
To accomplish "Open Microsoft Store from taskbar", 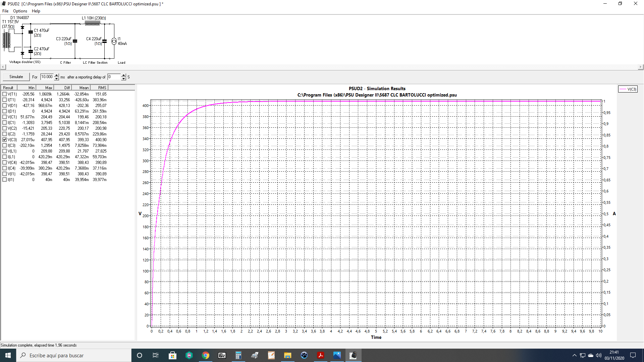I will (x=172, y=355).
